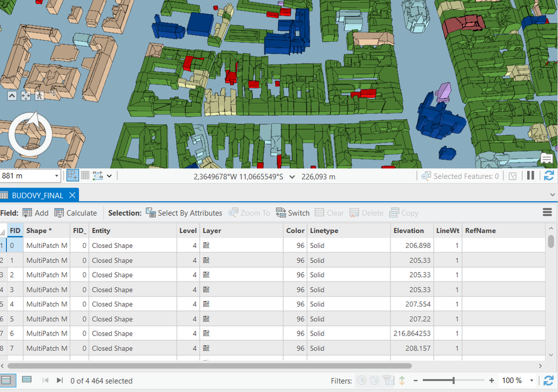558x392 pixels.
Task: Open the map scale dropdown
Action: point(56,176)
